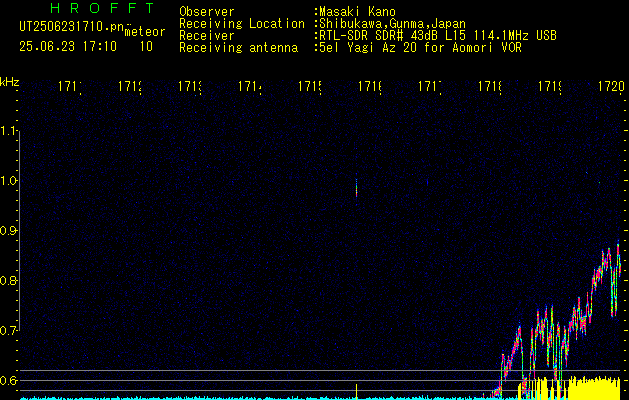This screenshot has height=400, width=629.
Task: Click the kHz axis unit label
Action: pyautogui.click(x=9, y=82)
